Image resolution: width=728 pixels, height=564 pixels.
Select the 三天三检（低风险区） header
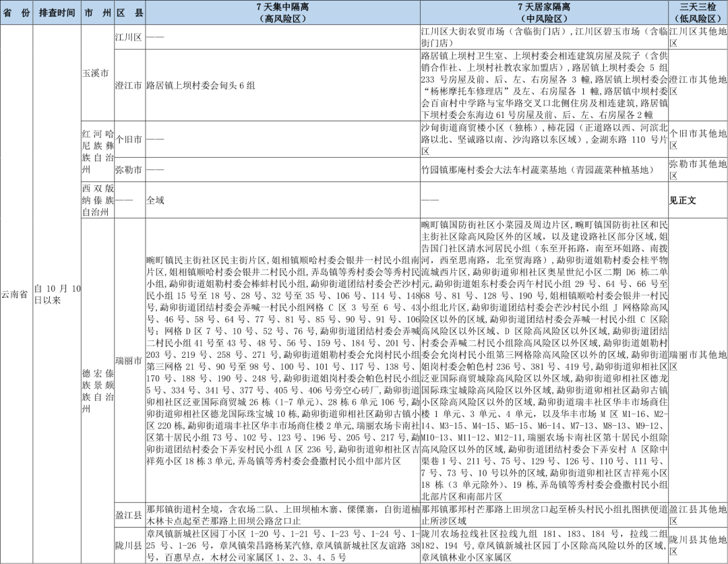698,13
